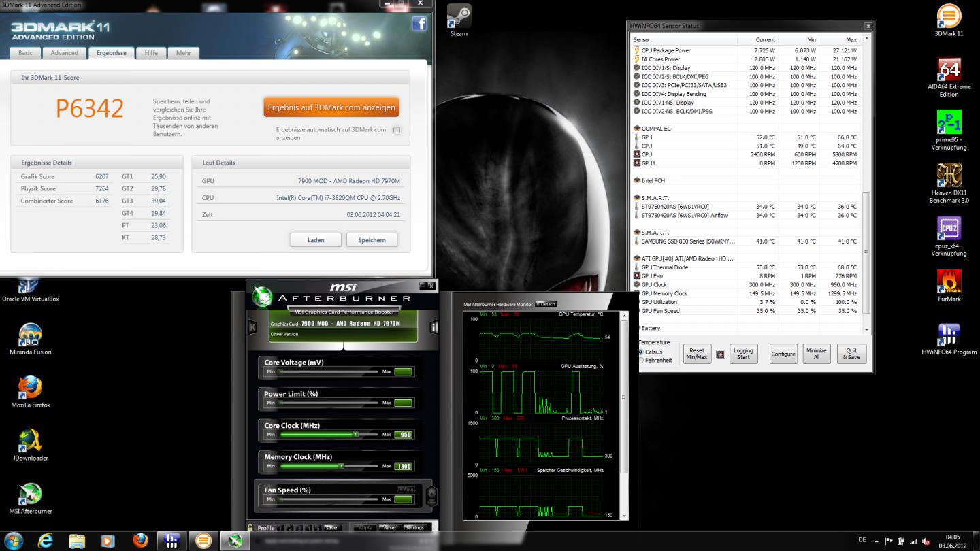Viewport: 980px width, 551px height.
Task: Adjust the Core Clock slider handle
Action: 355,434
